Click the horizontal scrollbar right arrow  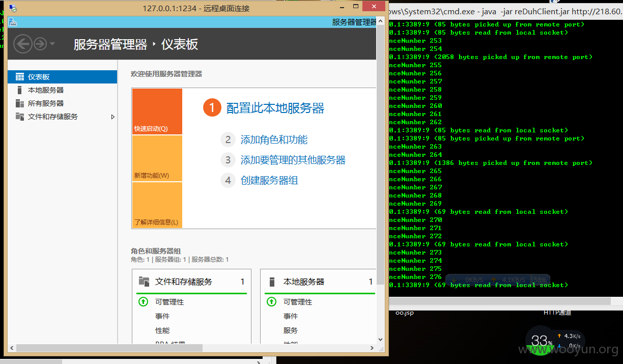(x=373, y=348)
